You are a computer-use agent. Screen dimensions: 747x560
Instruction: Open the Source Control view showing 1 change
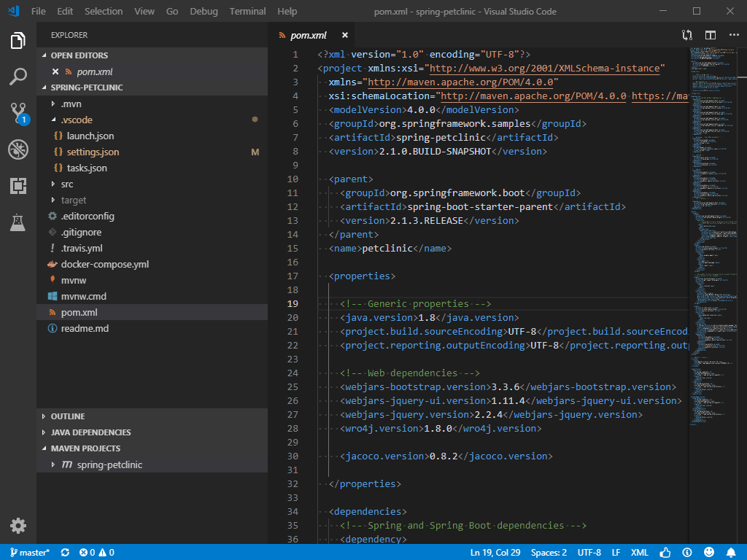click(x=18, y=113)
